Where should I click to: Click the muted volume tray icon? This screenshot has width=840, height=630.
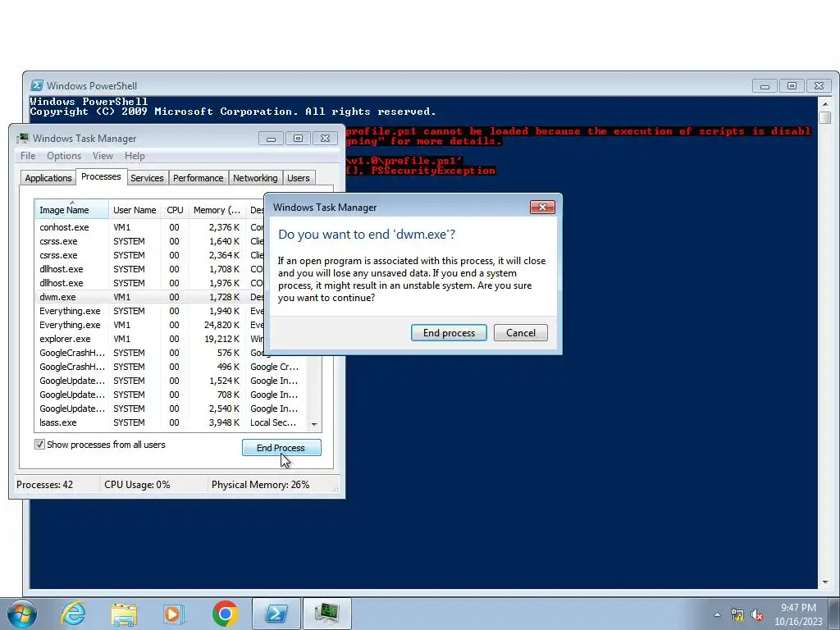click(x=757, y=615)
